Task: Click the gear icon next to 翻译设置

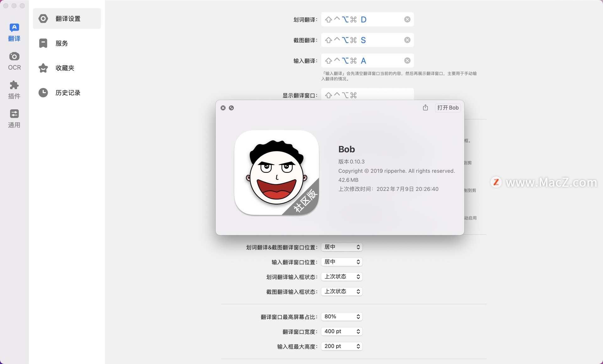Action: tap(43, 19)
